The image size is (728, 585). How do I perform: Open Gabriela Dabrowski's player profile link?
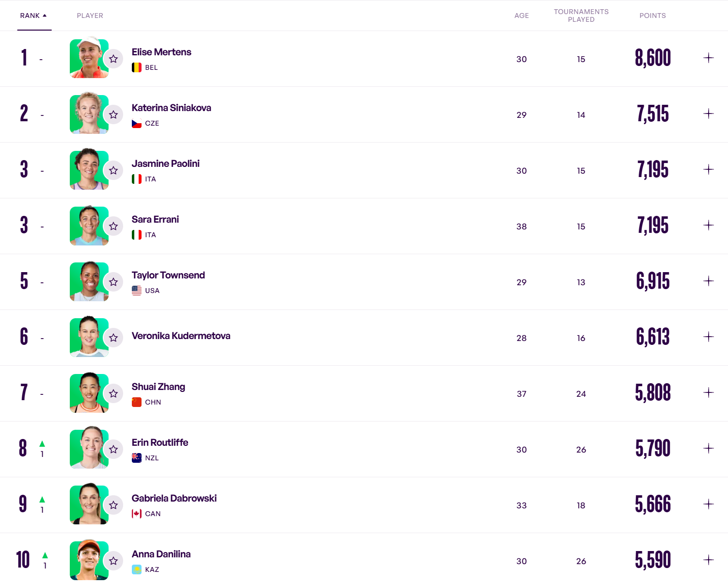[174, 498]
